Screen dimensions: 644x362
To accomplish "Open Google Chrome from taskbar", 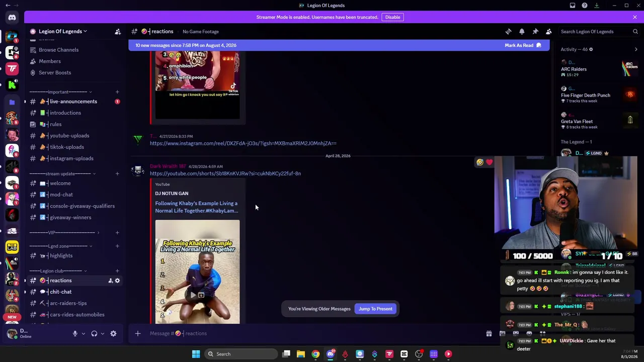I will [315, 354].
